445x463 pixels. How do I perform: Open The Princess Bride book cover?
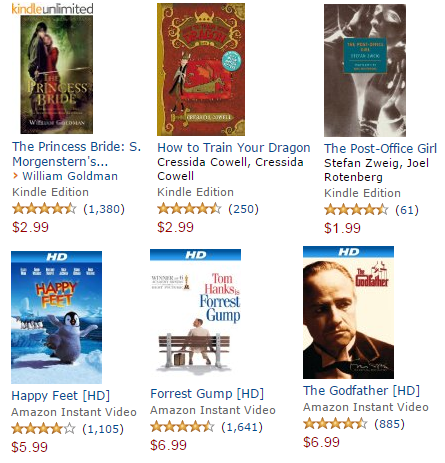coord(57,75)
